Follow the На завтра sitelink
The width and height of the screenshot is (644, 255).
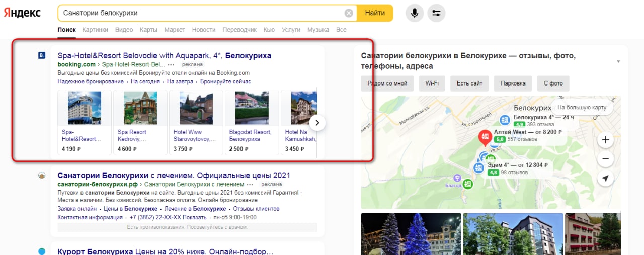[180, 81]
